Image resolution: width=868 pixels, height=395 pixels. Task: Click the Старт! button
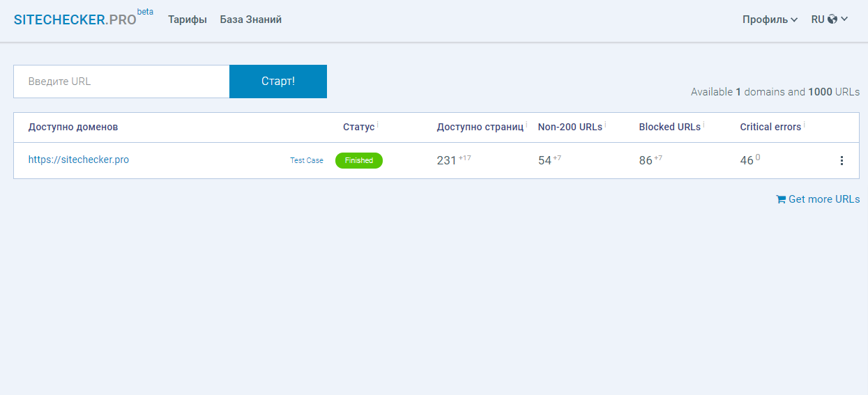[x=278, y=82]
